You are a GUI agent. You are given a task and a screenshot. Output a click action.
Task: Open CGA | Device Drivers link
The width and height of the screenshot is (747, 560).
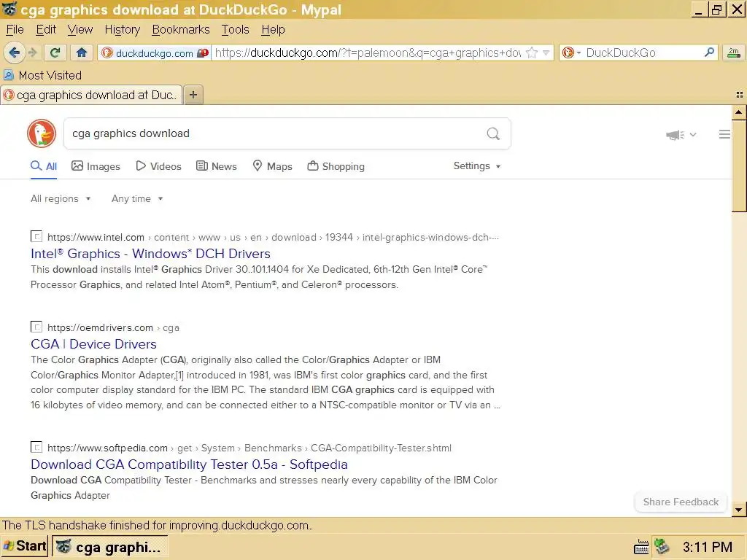coord(93,344)
